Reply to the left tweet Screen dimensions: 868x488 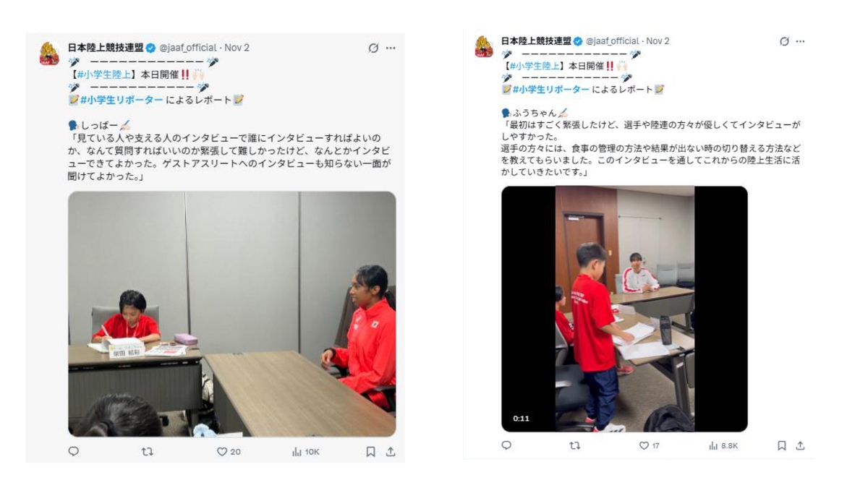tap(73, 451)
